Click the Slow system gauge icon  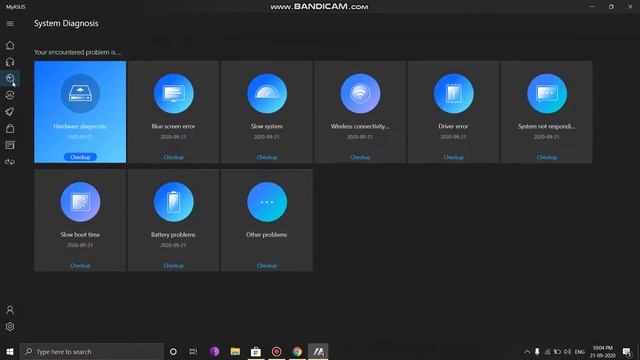click(267, 93)
